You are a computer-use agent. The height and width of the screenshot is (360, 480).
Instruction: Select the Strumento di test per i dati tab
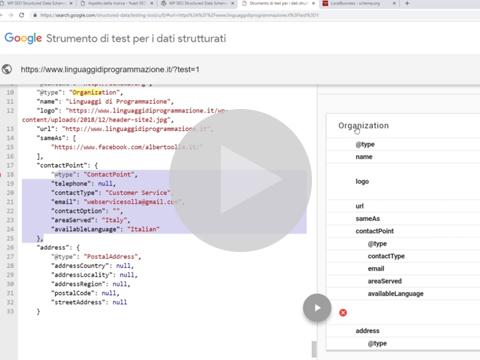[279, 3]
